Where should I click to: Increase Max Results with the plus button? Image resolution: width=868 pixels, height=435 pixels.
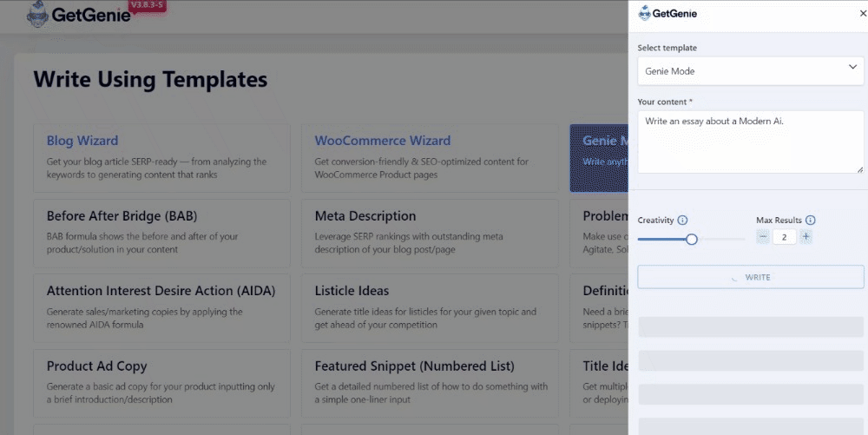806,237
